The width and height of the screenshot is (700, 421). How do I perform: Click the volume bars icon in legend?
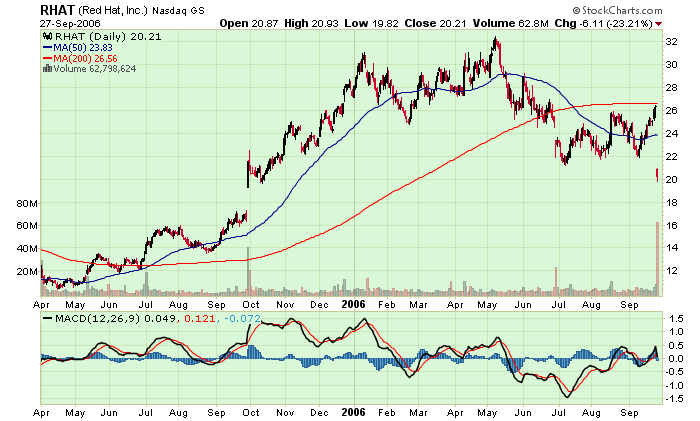[x=47, y=68]
